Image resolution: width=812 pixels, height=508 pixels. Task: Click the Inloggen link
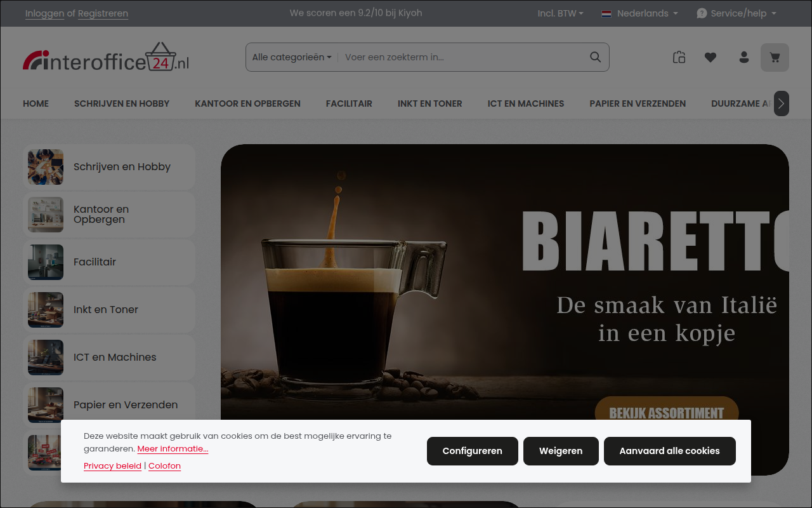(44, 13)
